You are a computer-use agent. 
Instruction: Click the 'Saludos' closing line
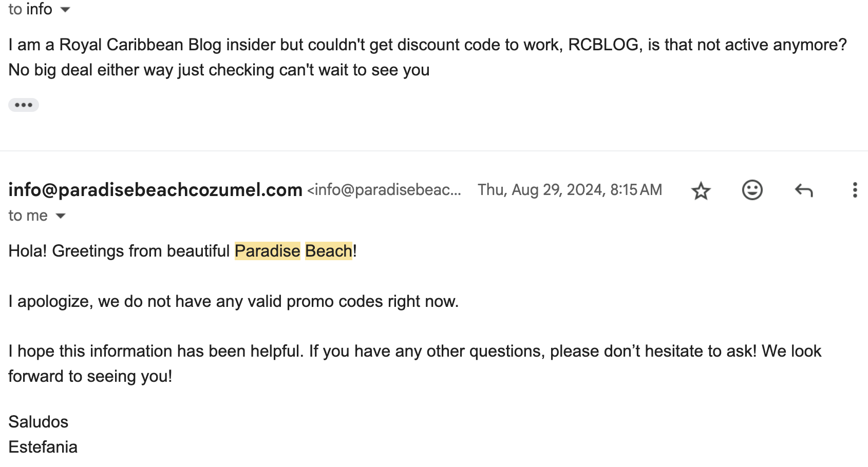tap(39, 422)
